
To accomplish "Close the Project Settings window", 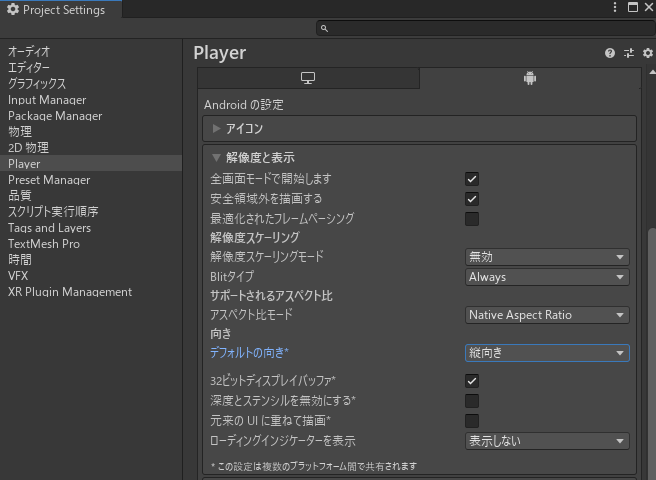I will (x=649, y=7).
